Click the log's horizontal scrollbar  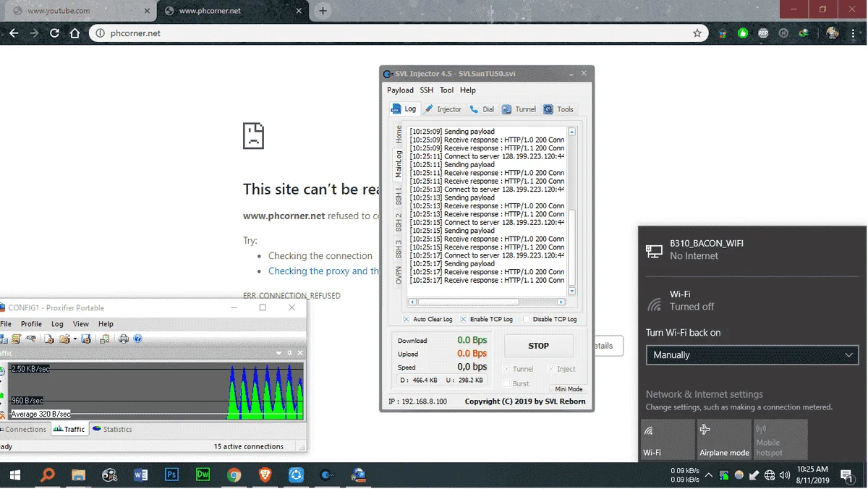[x=486, y=302]
